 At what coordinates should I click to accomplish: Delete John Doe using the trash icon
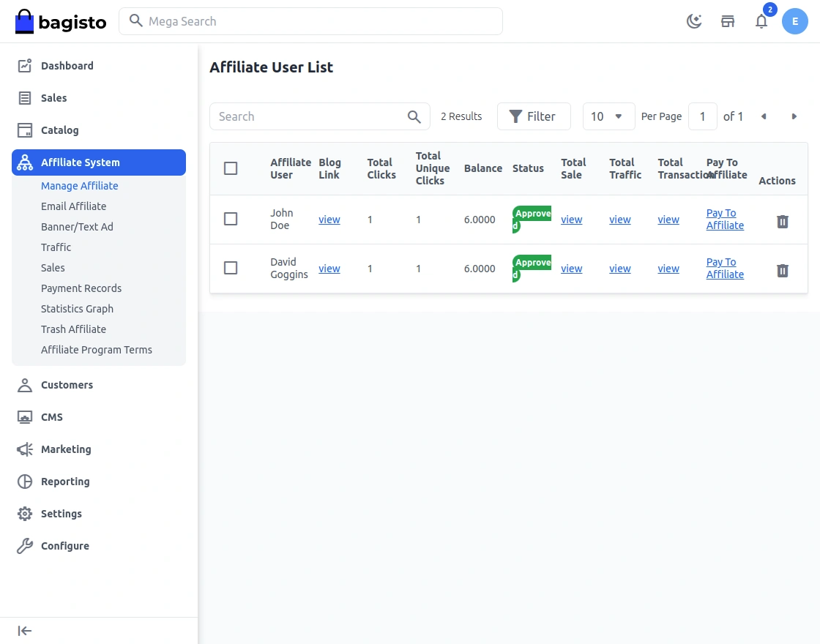pos(782,221)
